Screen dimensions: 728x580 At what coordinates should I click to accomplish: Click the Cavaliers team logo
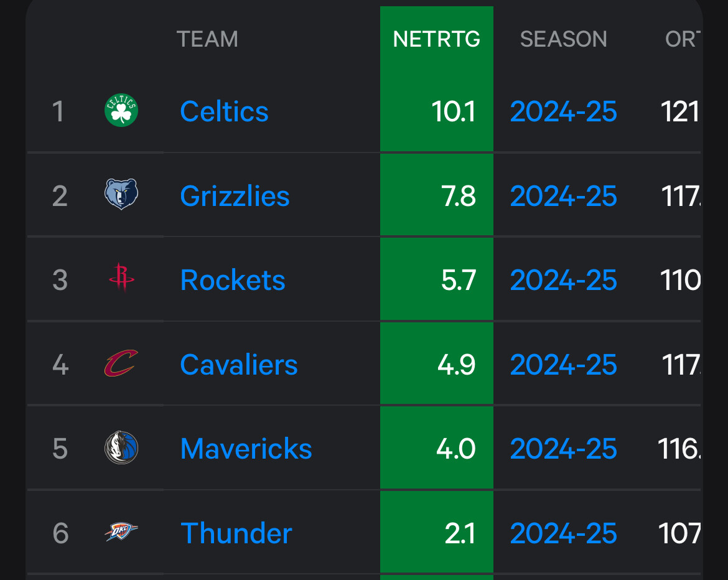click(121, 363)
